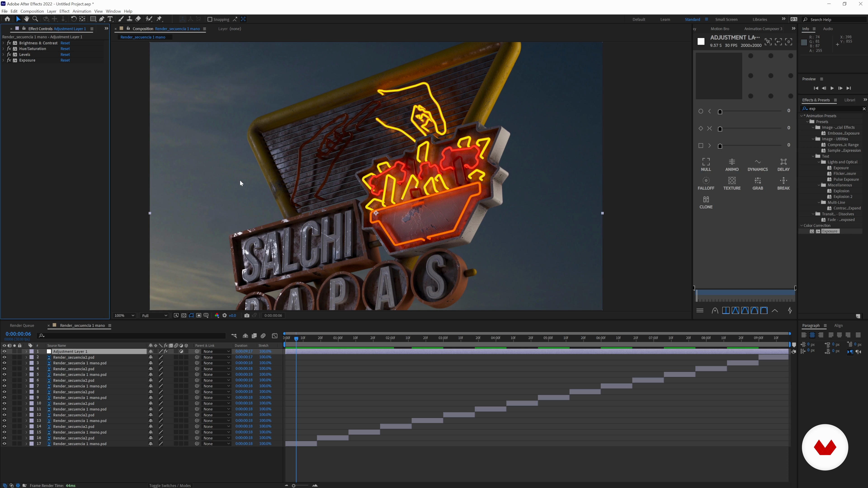Click the first Motion Bro slider handle
Image resolution: width=868 pixels, height=488 pixels.
[720, 112]
